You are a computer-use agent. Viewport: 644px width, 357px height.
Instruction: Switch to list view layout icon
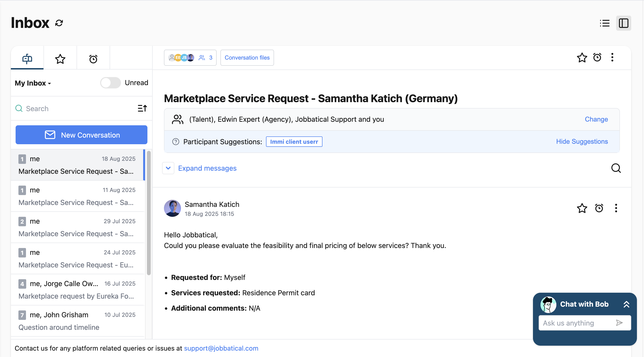point(605,23)
